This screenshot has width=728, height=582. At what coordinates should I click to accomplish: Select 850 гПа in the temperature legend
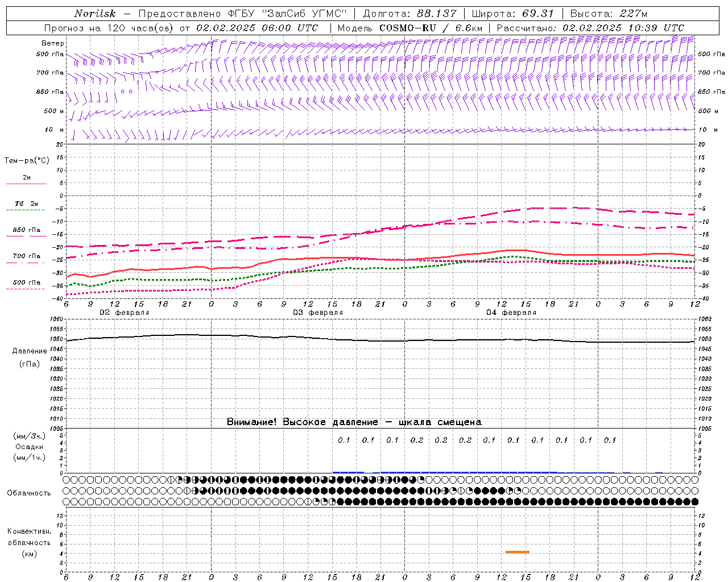click(x=26, y=230)
